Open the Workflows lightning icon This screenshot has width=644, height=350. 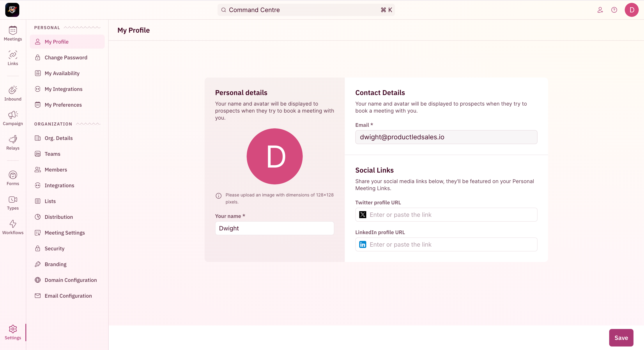tap(13, 224)
